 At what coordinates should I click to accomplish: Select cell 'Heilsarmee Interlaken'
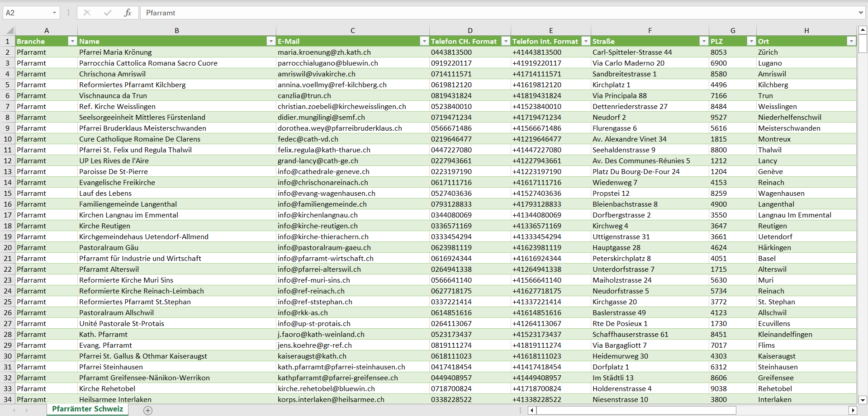pos(177,399)
